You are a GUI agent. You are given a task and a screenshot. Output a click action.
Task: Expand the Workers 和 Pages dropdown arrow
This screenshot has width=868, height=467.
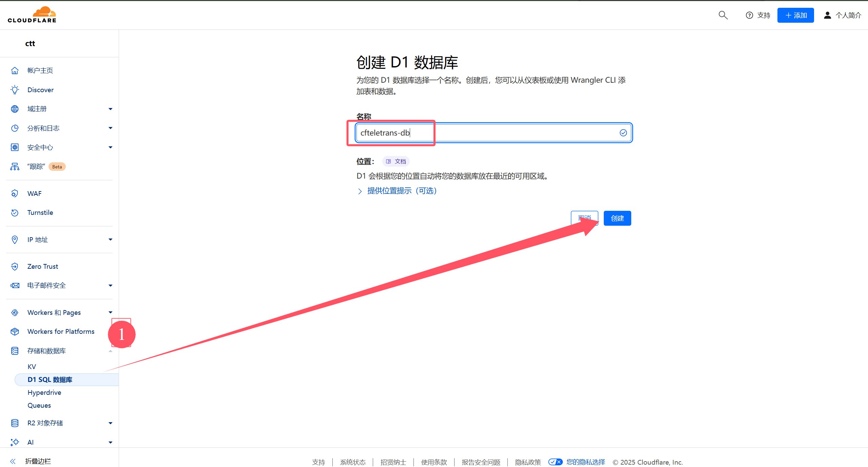[x=110, y=312]
